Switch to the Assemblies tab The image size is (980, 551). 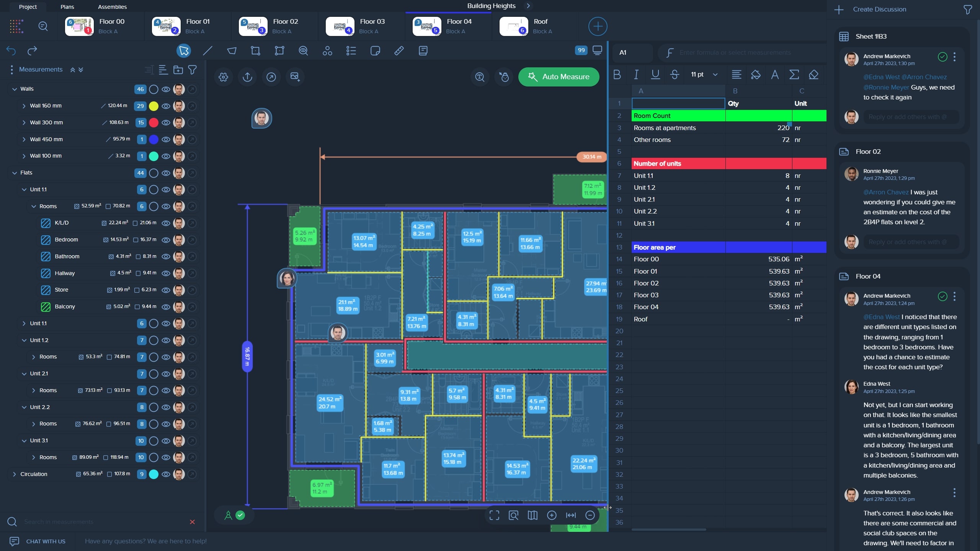[x=112, y=7]
